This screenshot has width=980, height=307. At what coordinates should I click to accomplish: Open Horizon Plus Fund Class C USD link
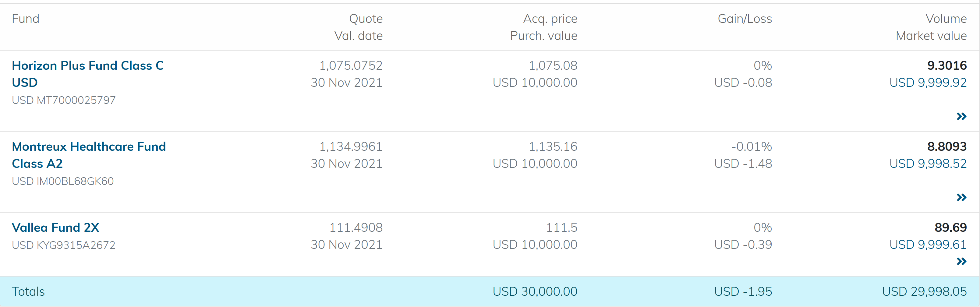coord(87,66)
